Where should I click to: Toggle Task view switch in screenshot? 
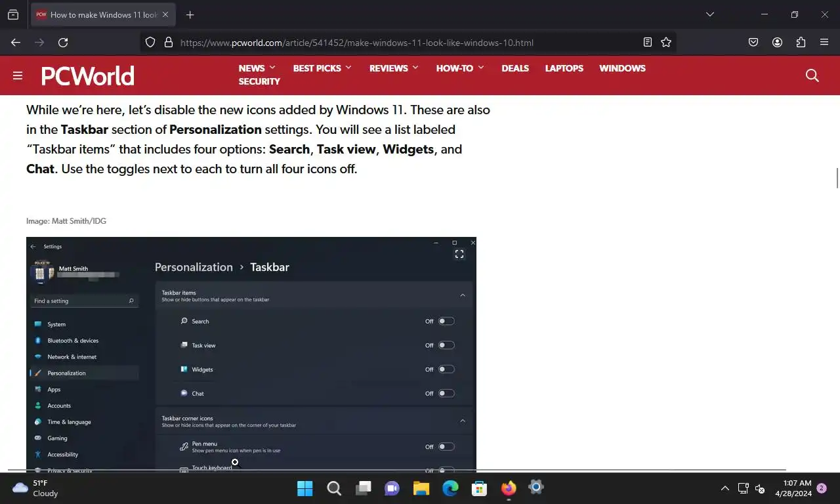pos(446,345)
